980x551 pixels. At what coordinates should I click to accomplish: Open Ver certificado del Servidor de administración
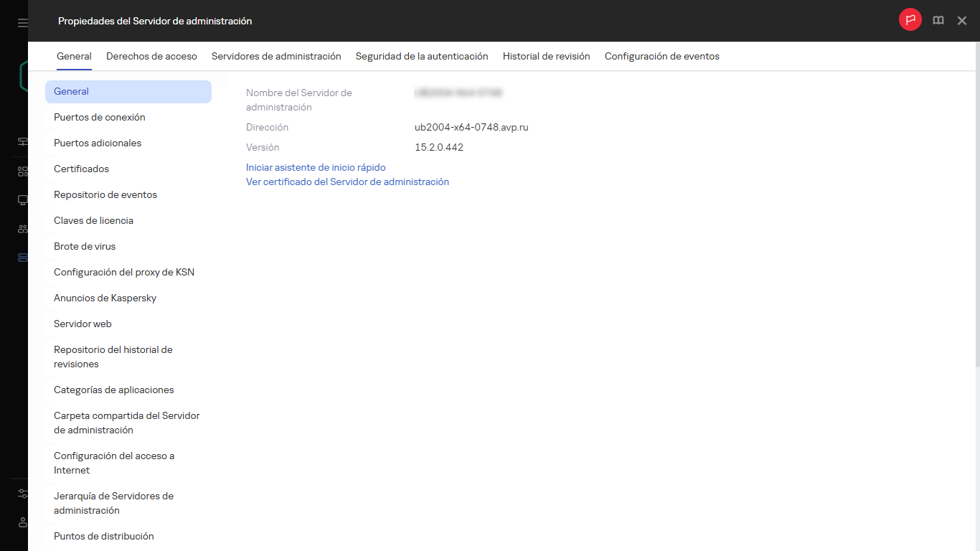pos(347,182)
